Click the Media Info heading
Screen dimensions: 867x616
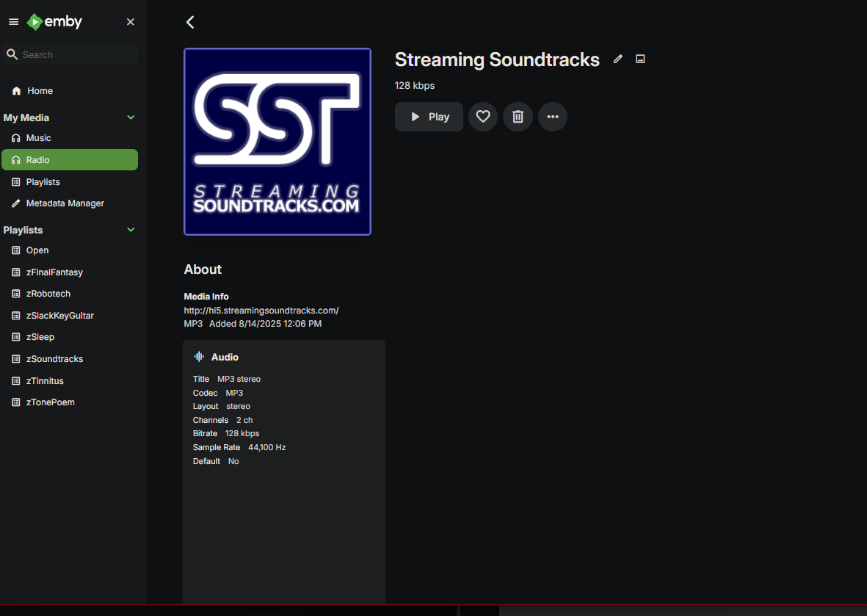pyautogui.click(x=206, y=297)
